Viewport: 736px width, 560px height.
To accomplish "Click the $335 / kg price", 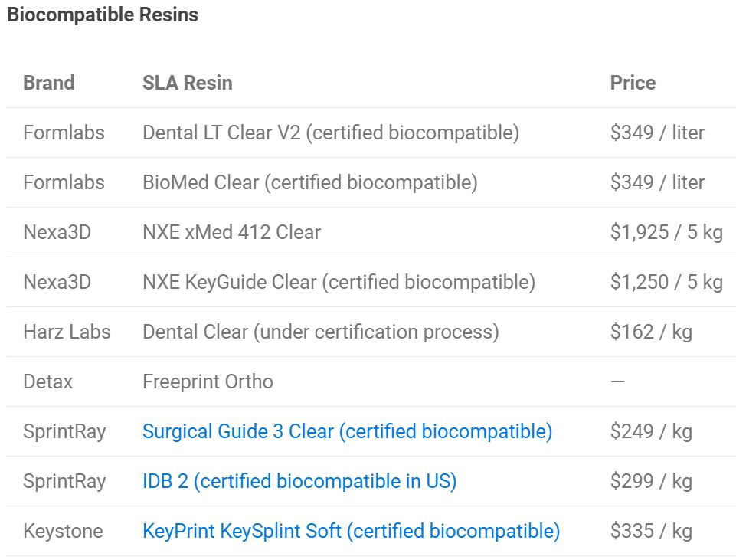I will (651, 531).
